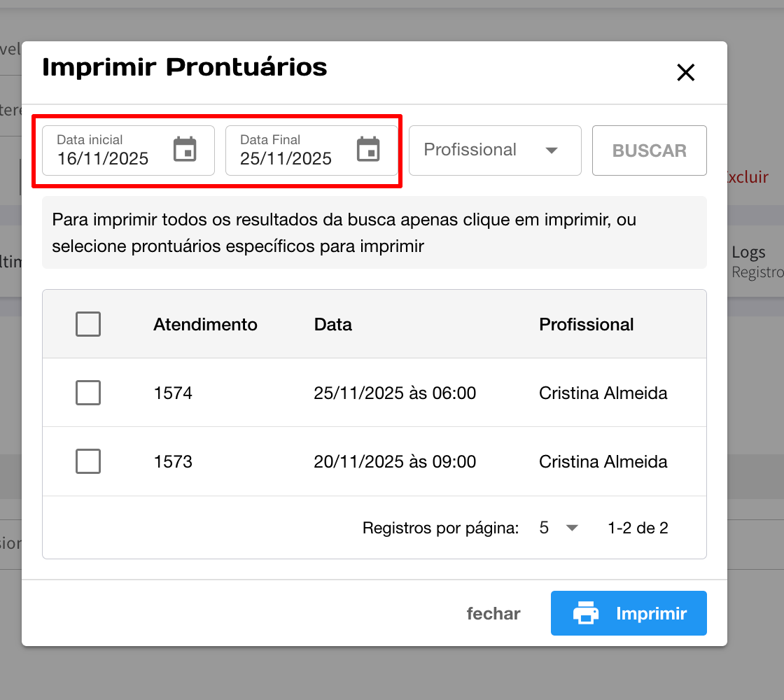The image size is (784, 700).
Task: Close the Imprimir Prontuários dialog with X
Action: coord(685,73)
